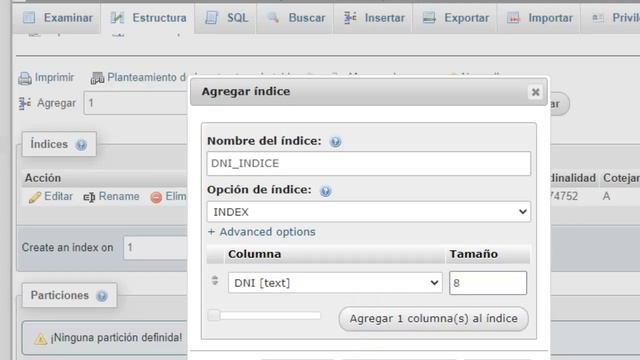640x360 pixels.
Task: Open the SQL tab
Action: pos(226,18)
